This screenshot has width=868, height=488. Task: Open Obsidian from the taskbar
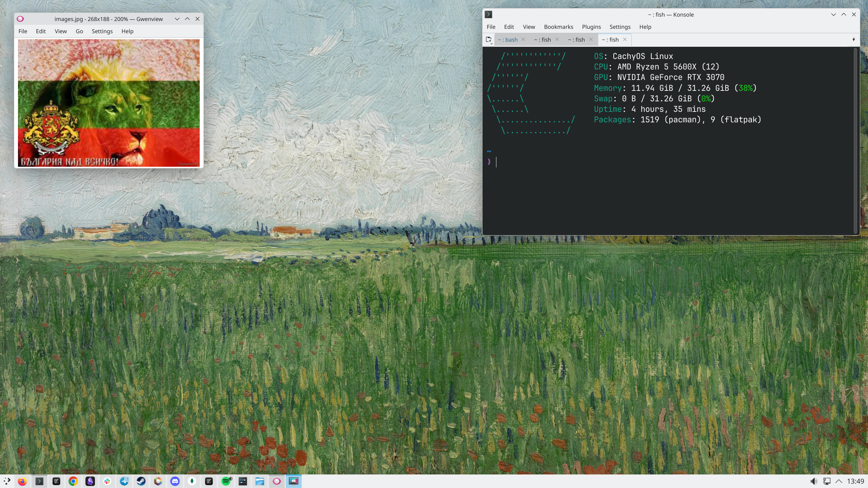[x=90, y=481]
